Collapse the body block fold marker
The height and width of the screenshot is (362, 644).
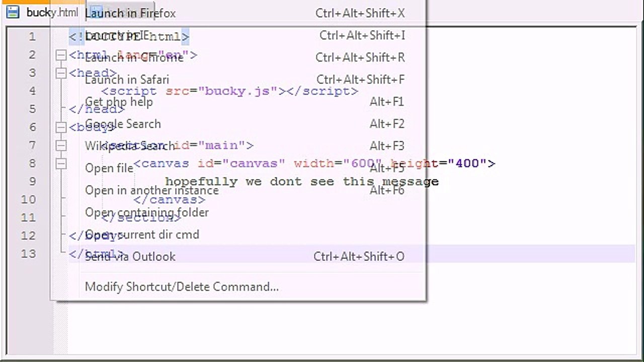click(x=61, y=127)
